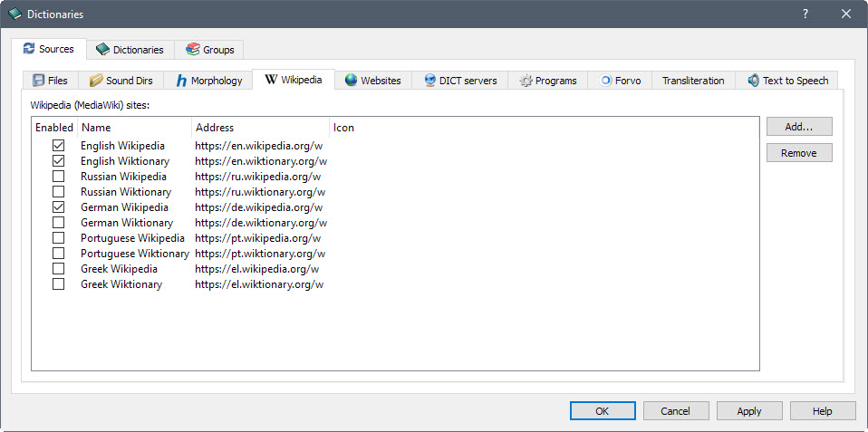The height and width of the screenshot is (432, 868).
Task: Click the DICT servers network icon
Action: point(430,81)
